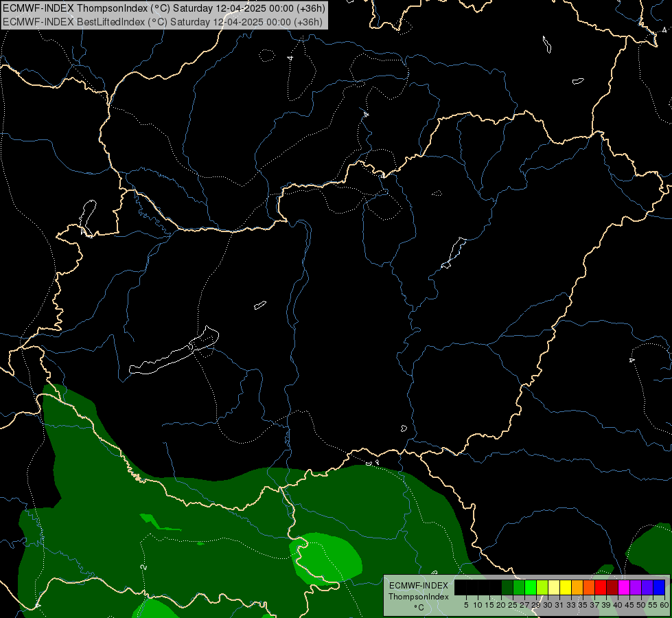Click the ThompsonIndex title line at top

(x=164, y=8)
